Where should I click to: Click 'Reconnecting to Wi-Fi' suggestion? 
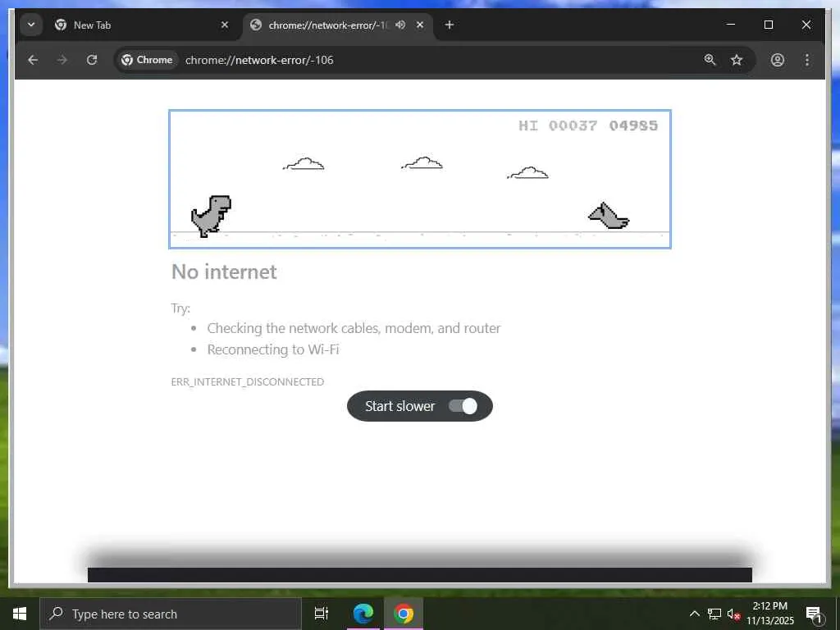click(273, 349)
